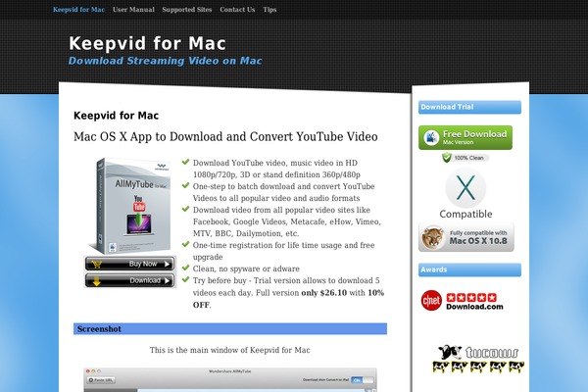Open the Contact Us page
The image size is (588, 392).
click(237, 10)
